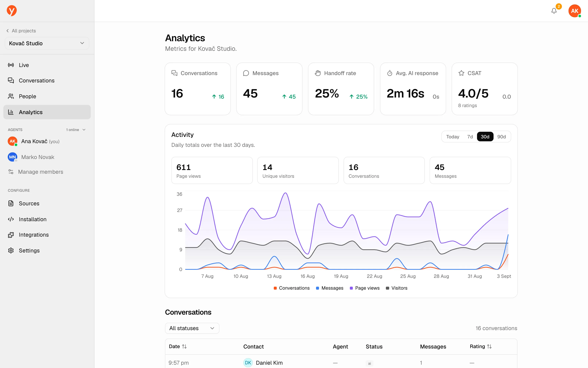Click the ai status badge

(369, 363)
